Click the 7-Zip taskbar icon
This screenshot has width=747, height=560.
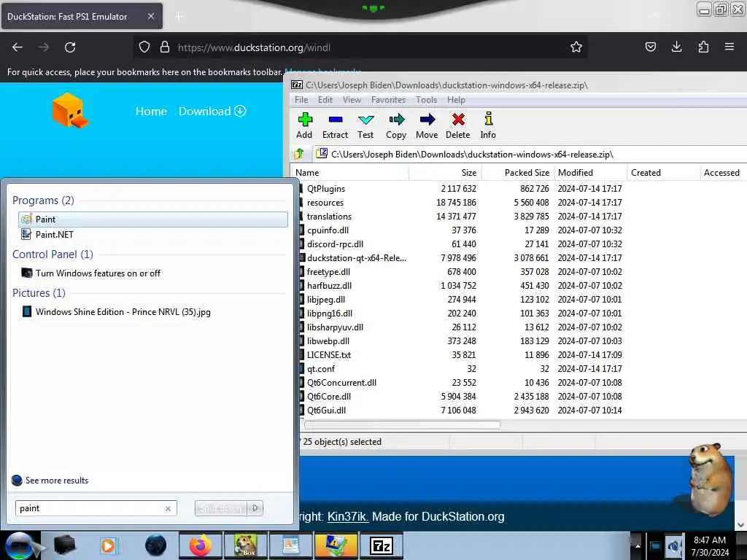coord(381,545)
